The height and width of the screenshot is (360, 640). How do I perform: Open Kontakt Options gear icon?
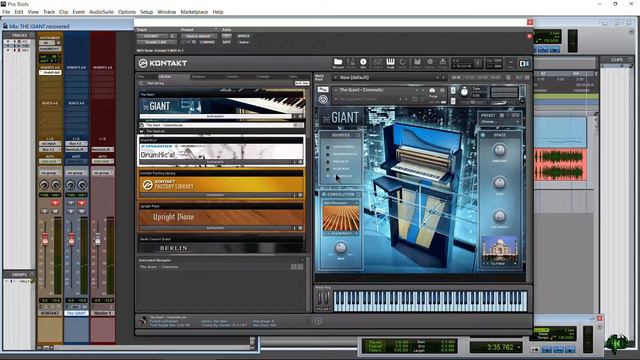430,63
